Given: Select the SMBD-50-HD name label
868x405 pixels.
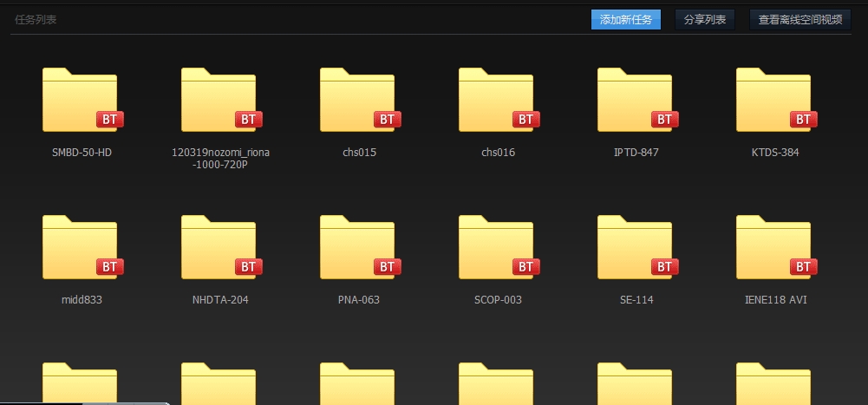Looking at the screenshot, I should 82,152.
